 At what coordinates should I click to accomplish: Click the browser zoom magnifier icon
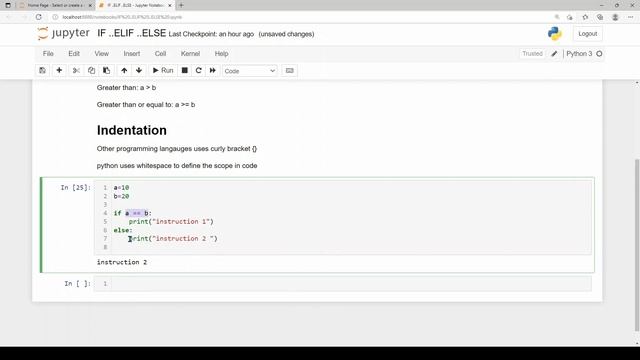click(x=557, y=17)
